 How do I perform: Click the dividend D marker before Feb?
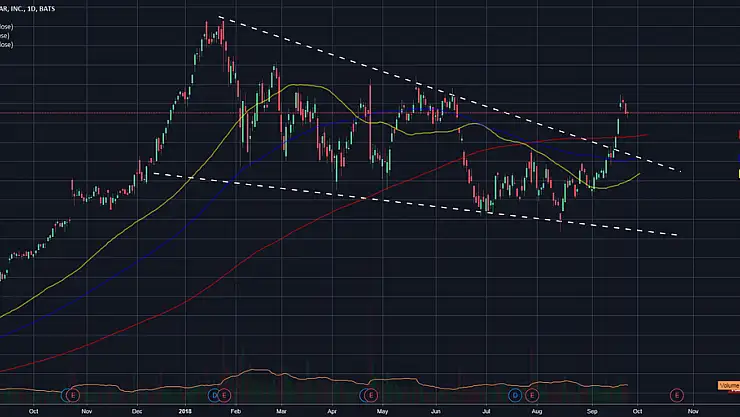[x=213, y=396]
